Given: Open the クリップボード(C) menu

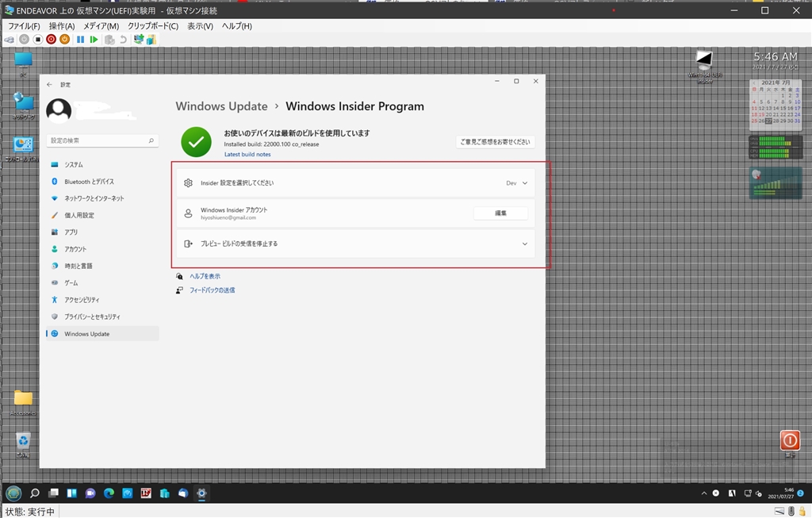Looking at the screenshot, I should 153,26.
